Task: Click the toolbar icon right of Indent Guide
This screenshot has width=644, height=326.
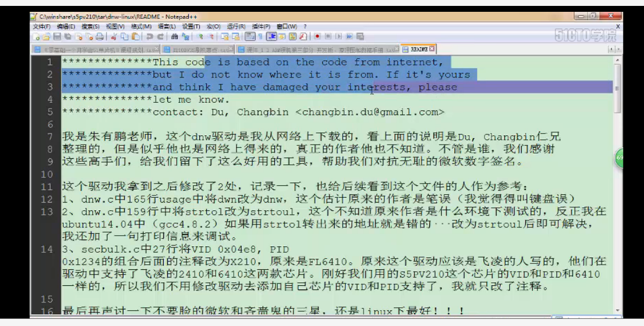Action: pos(281,37)
